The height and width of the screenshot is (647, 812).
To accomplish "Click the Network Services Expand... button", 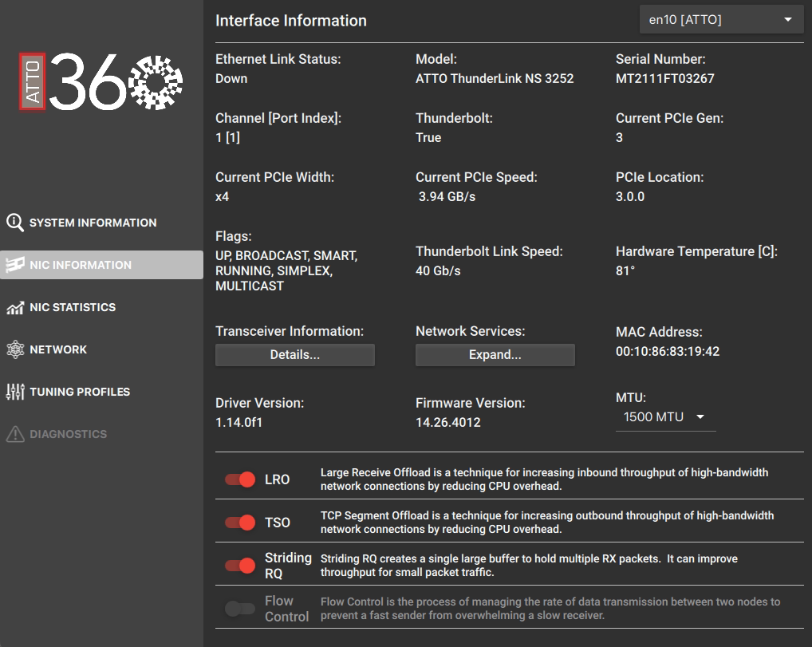I will coord(495,355).
